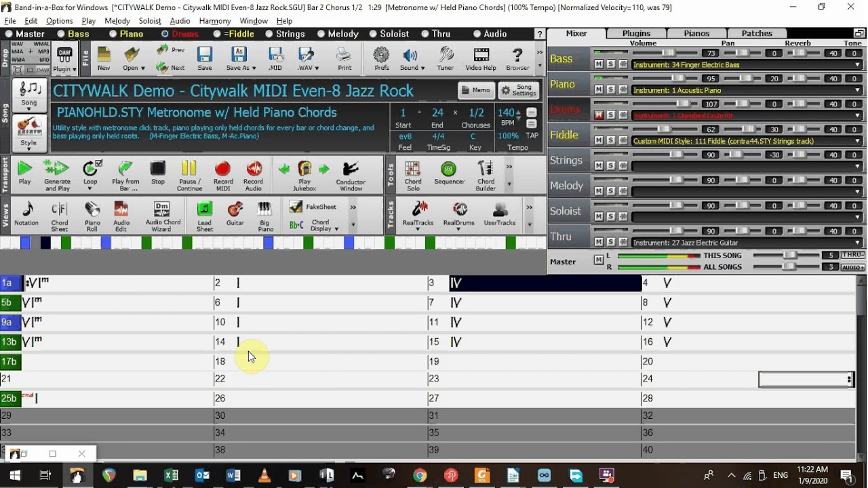Open the Fiddle instrument dropdown
Viewport: 868px width, 488px height.
858,141
